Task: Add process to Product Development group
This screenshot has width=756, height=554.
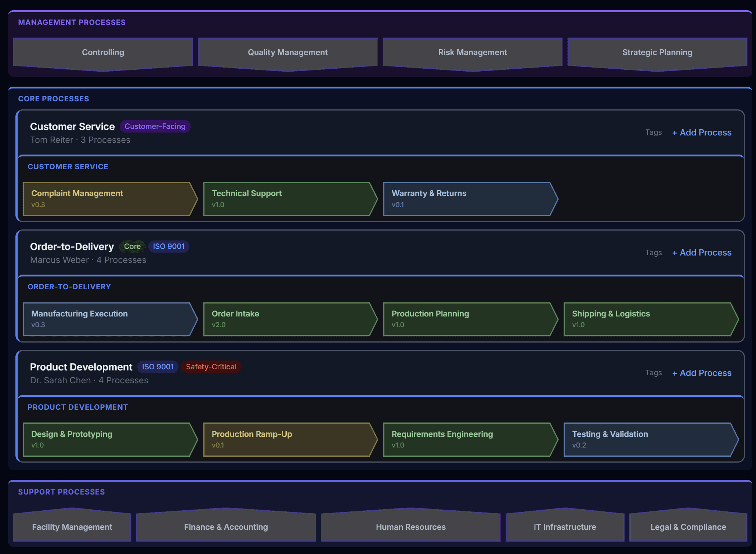Action: click(x=702, y=373)
